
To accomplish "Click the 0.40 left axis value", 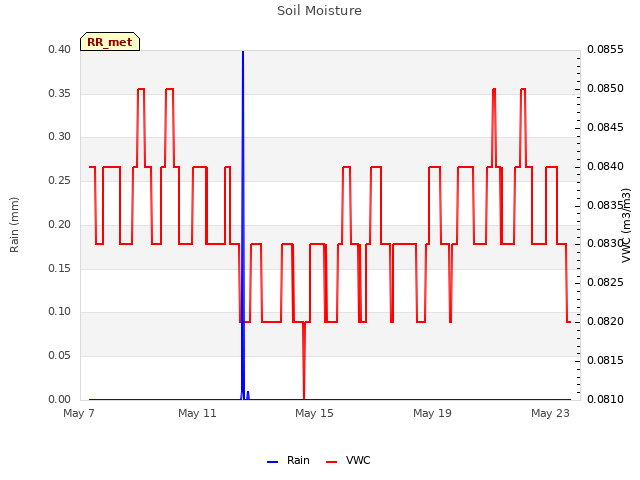I will tap(60, 49).
